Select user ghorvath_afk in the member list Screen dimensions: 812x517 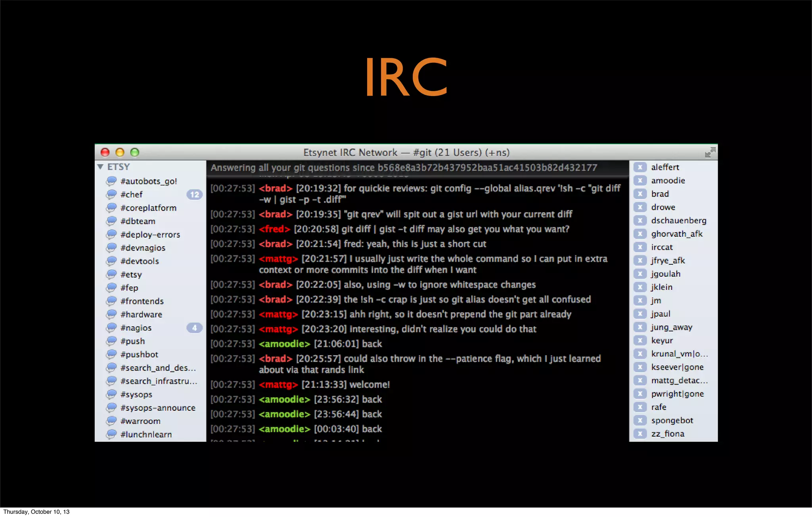coord(677,234)
